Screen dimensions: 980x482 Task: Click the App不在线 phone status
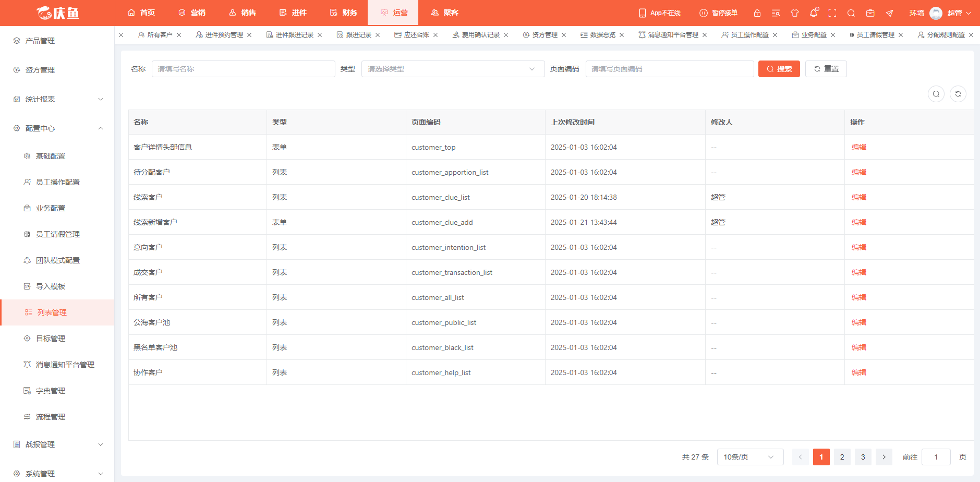coord(660,13)
